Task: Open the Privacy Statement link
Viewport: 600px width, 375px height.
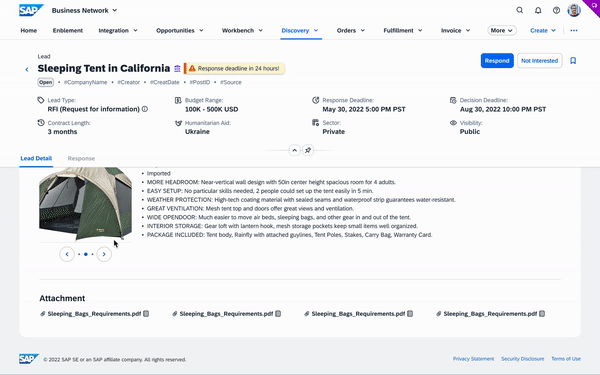Action: click(473, 359)
